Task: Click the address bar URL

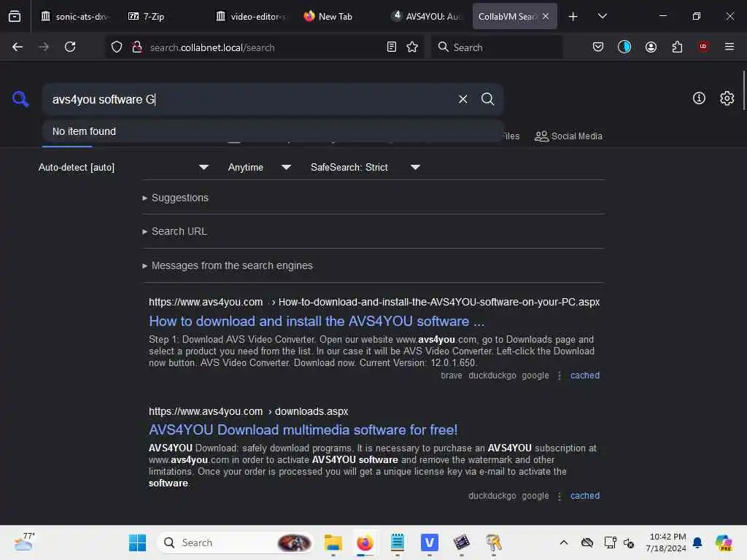Action: 212,47
